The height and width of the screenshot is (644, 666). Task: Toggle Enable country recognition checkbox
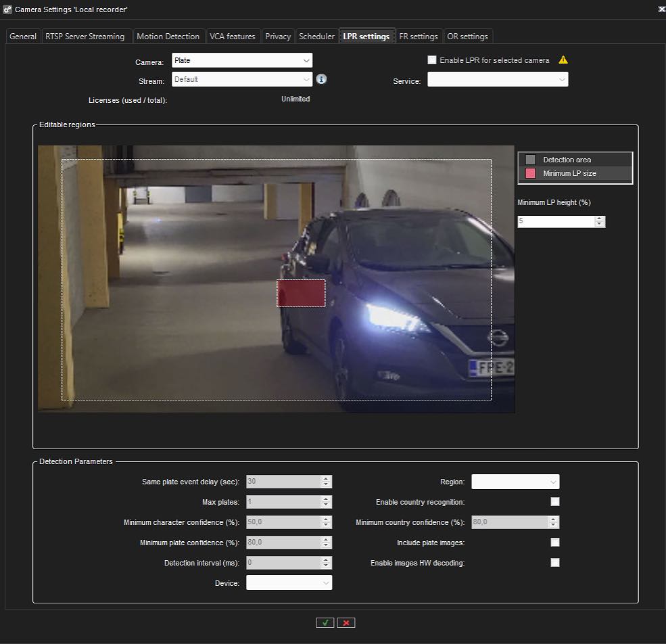(555, 502)
